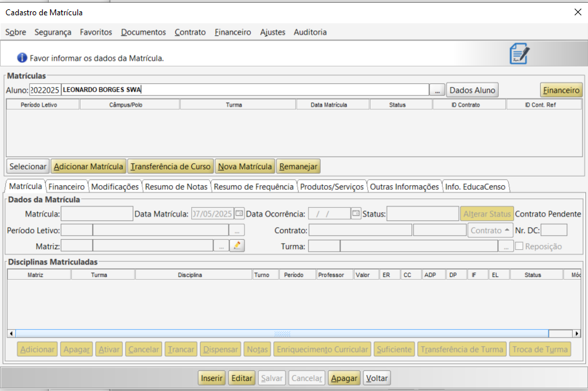Click the Matrícula number input field
The image size is (588, 391).
[97, 213]
